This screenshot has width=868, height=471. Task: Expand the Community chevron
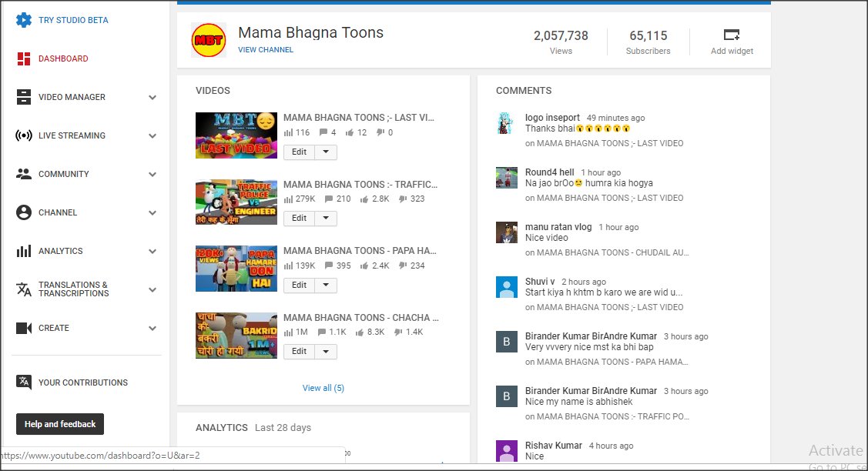(152, 175)
